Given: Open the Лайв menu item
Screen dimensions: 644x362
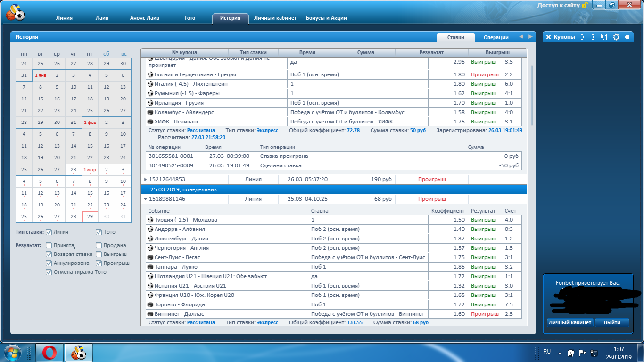Looking at the screenshot, I should [x=101, y=18].
